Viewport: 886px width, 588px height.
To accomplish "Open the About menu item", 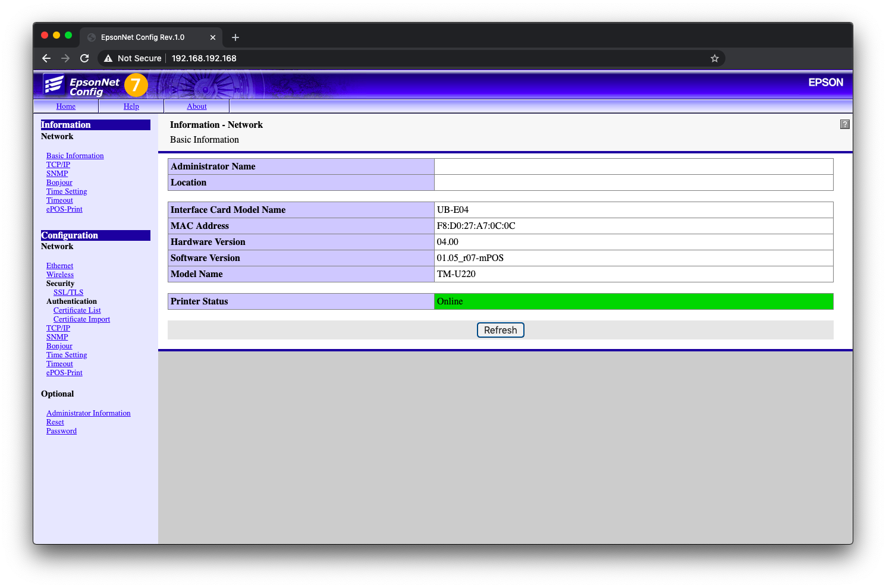I will pos(197,106).
